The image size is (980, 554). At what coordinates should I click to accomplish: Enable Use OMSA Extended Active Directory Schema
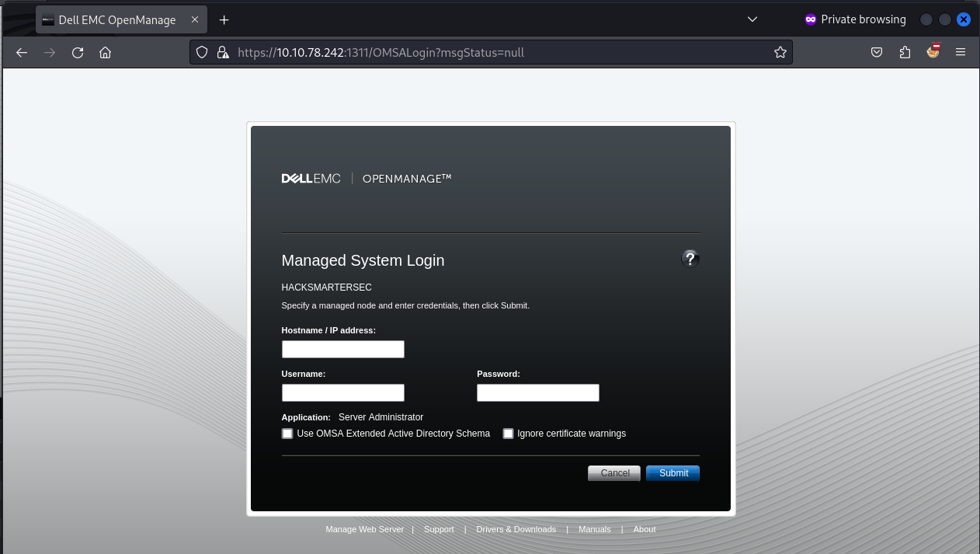coord(287,434)
